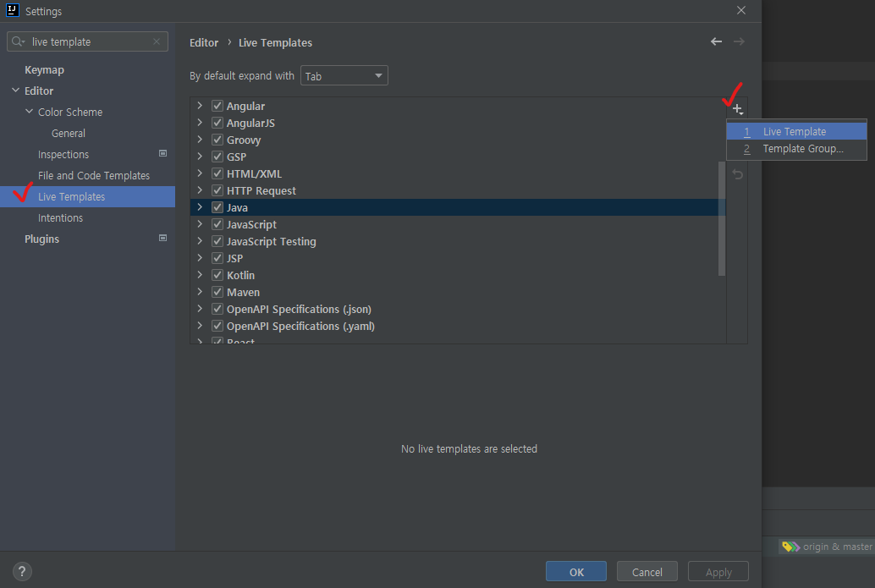Expand the JavaScript template group
Viewport: 875px width, 588px height.
click(200, 224)
